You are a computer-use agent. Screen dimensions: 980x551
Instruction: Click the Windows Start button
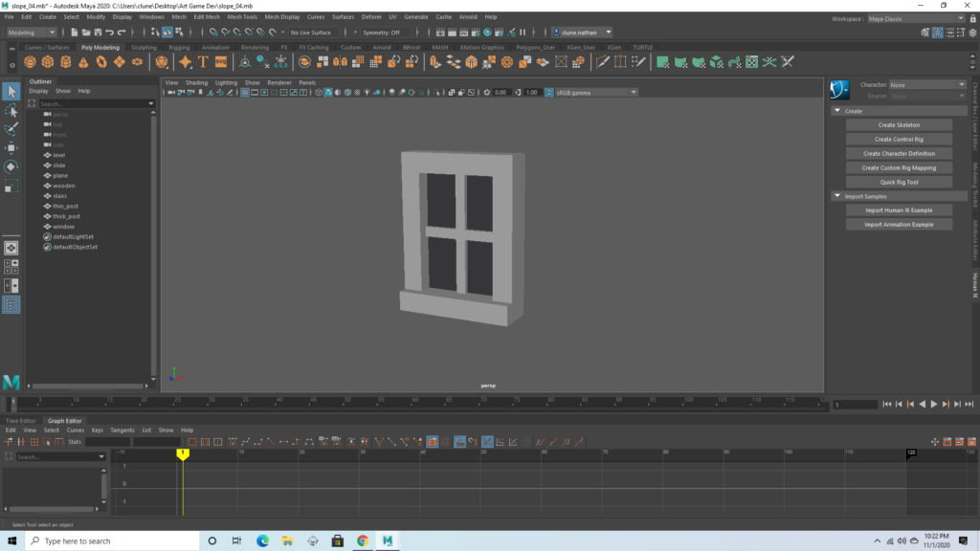click(x=11, y=540)
